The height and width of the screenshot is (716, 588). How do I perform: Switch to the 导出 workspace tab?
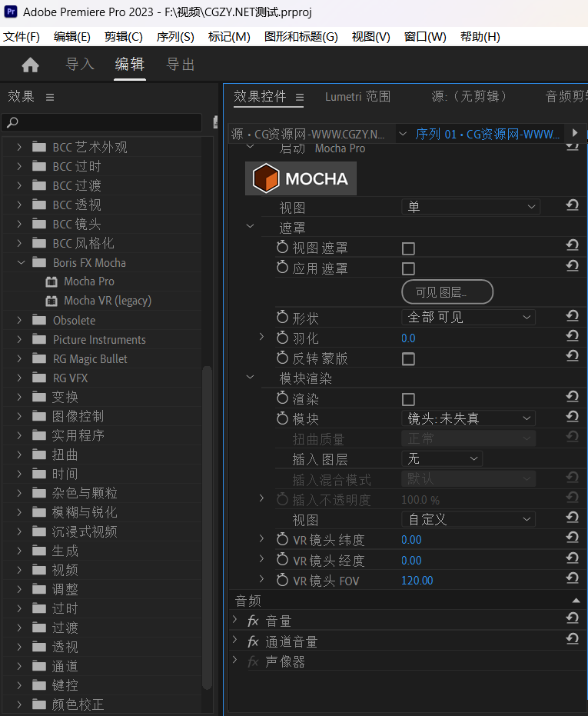181,65
